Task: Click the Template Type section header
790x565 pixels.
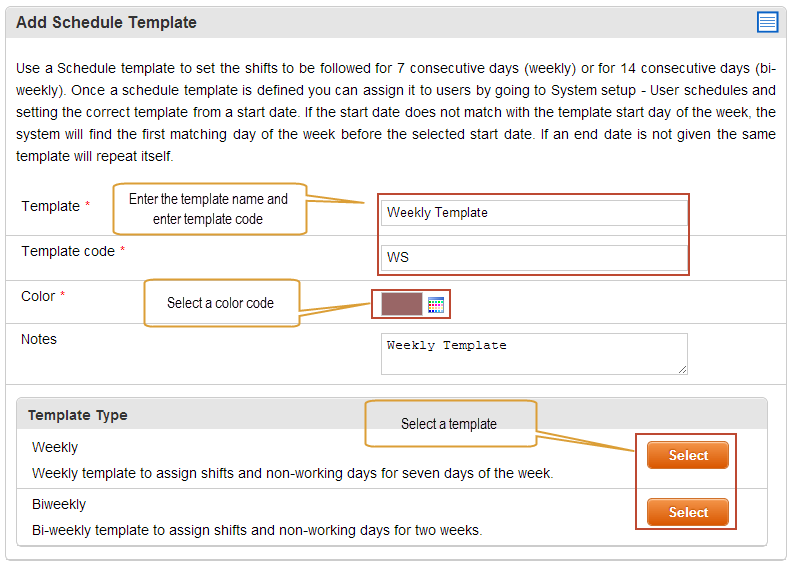Action: click(x=78, y=415)
